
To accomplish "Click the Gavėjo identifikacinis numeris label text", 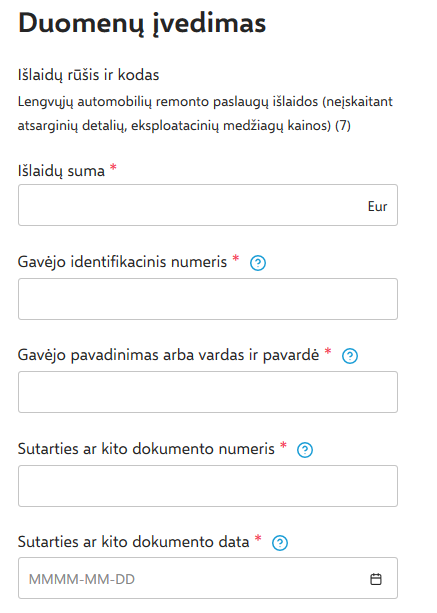I will coord(122,262).
